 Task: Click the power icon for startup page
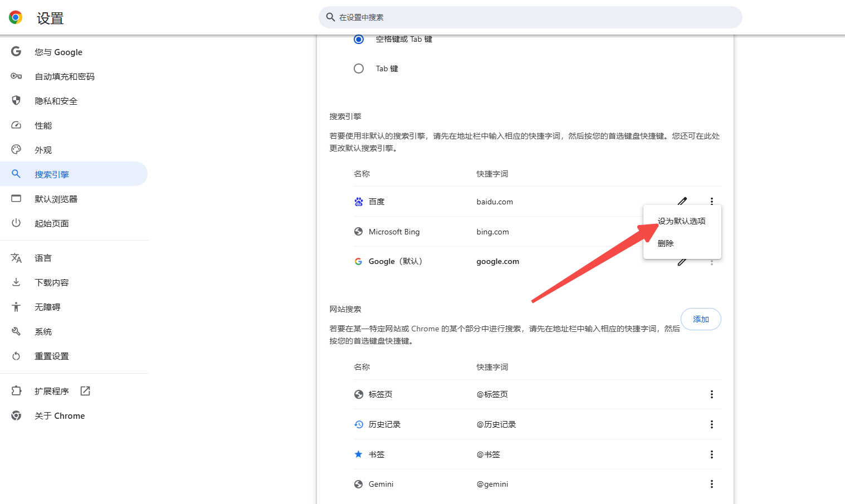click(16, 223)
